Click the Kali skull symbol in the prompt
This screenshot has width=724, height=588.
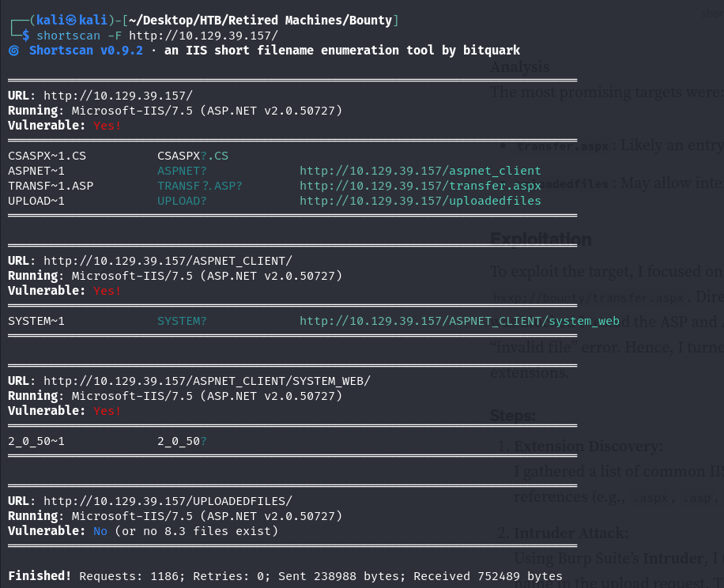point(70,21)
